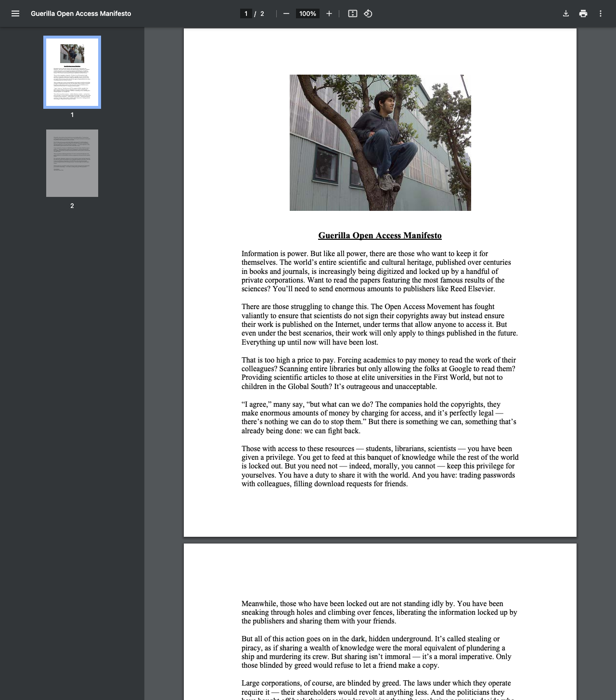Print the document
Screen dimensions: 616x700
tap(583, 13)
